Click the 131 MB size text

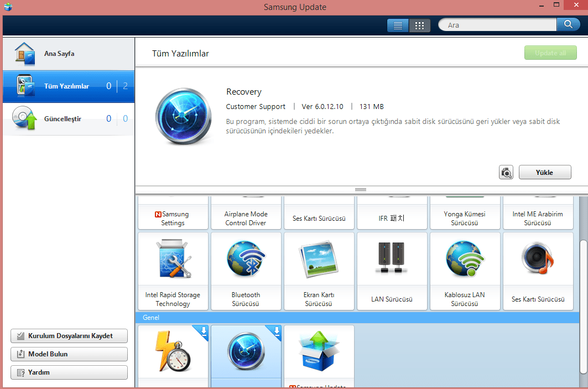tap(371, 107)
